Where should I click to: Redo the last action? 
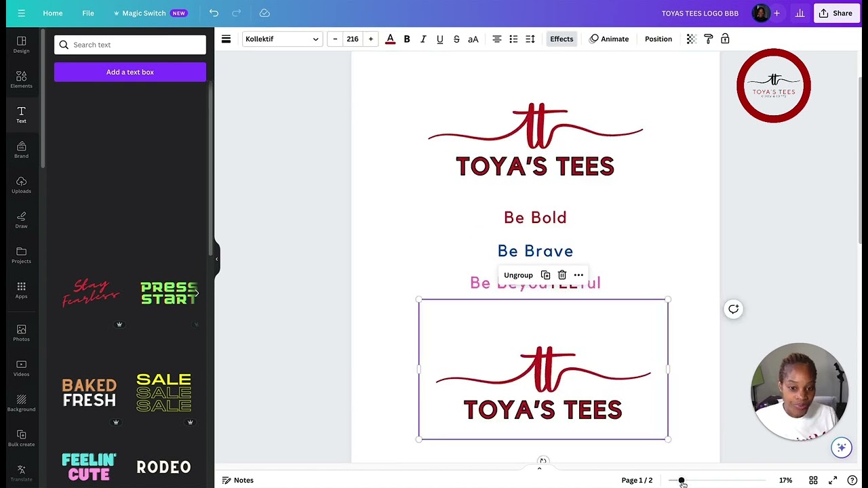tap(237, 13)
